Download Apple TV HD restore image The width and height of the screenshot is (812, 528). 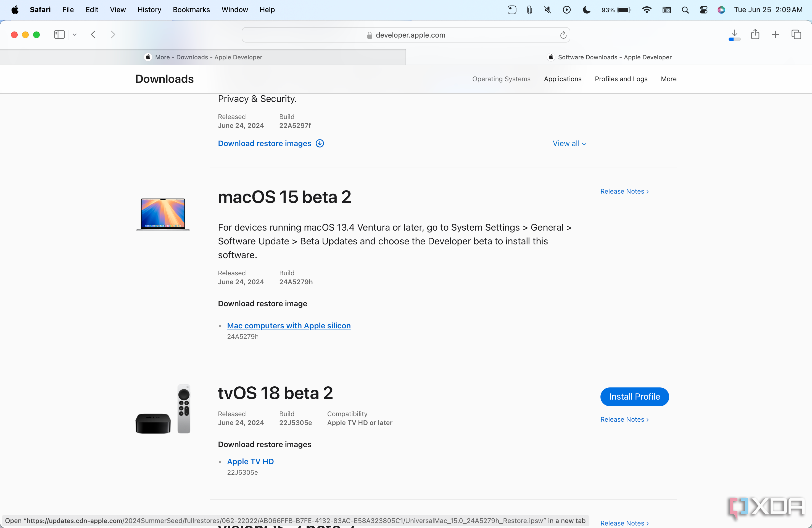[x=251, y=461]
